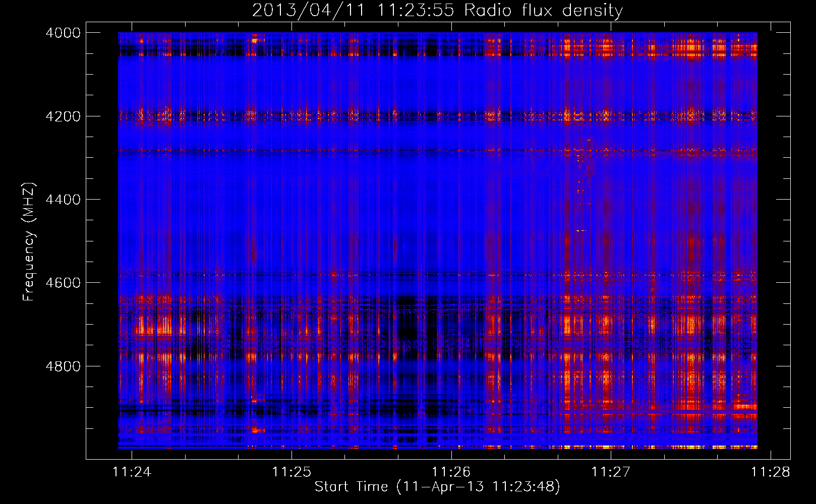816x504 pixels.
Task: Select the 4200 frequency axis label
Action: click(63, 116)
